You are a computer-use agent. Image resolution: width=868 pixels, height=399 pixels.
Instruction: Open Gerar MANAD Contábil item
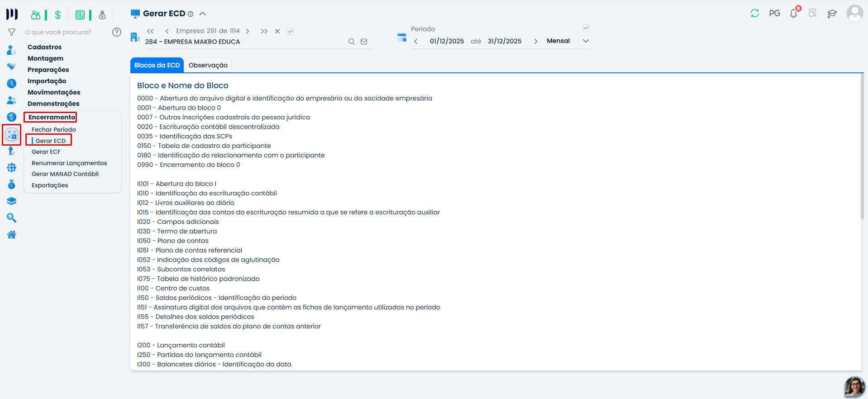pos(65,174)
